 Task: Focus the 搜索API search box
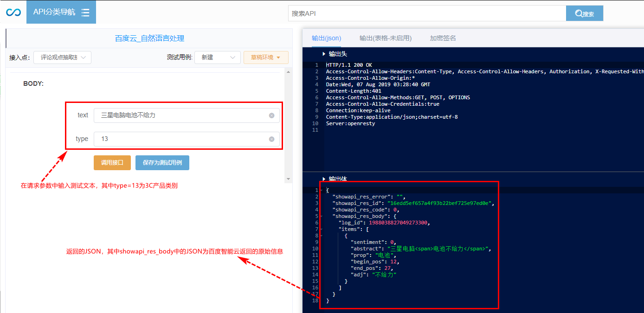[427, 13]
